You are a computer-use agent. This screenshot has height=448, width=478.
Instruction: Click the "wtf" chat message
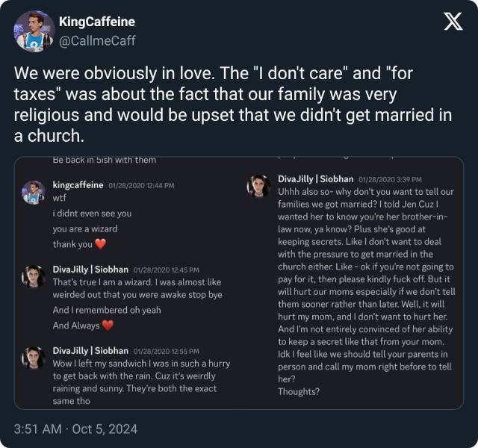pyautogui.click(x=60, y=199)
